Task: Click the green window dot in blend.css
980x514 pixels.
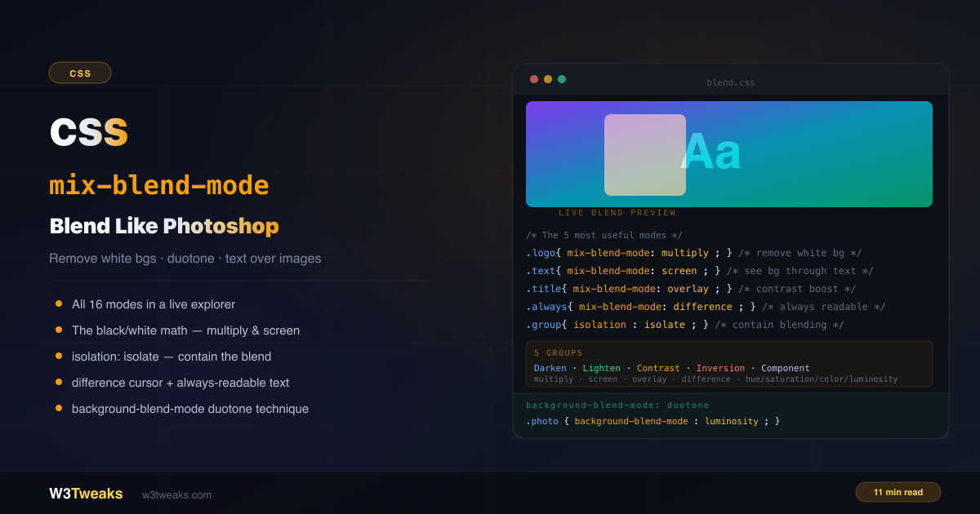Action: pyautogui.click(x=562, y=79)
